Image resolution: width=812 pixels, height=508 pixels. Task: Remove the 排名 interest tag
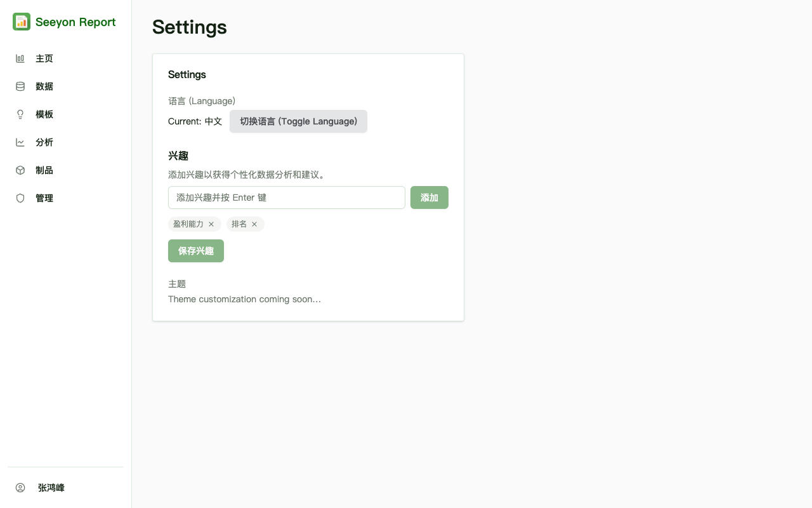click(x=254, y=224)
